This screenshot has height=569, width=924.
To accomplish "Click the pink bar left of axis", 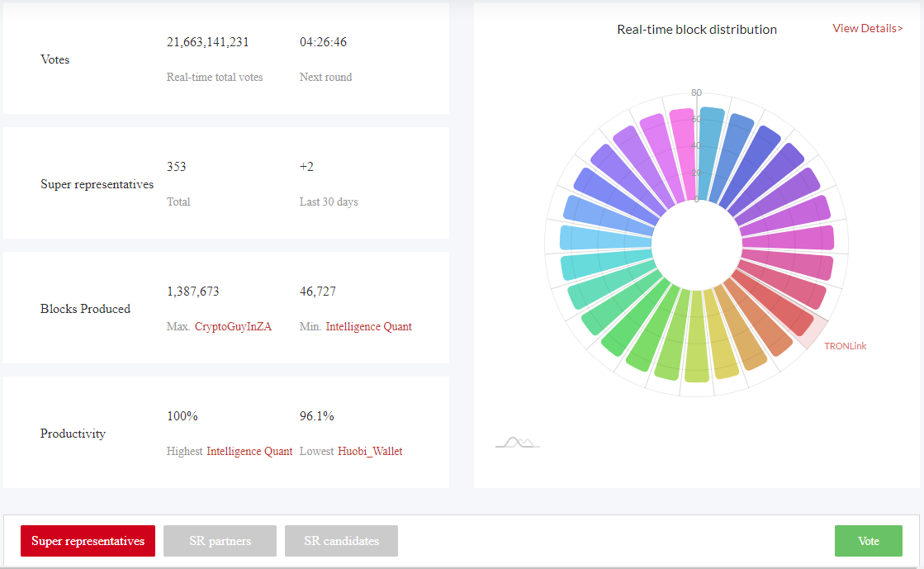I will [684, 154].
